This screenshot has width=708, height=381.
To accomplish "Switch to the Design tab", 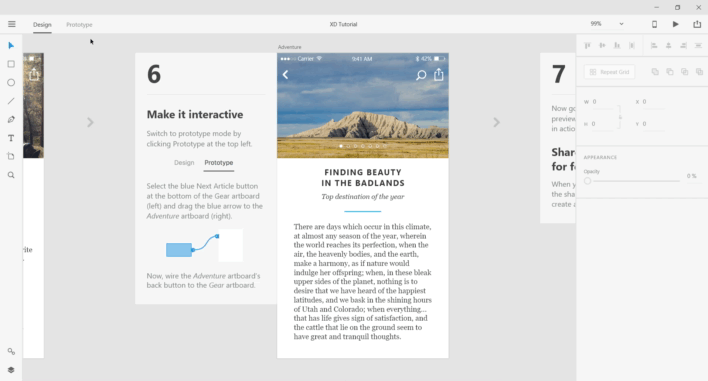I will click(x=42, y=25).
